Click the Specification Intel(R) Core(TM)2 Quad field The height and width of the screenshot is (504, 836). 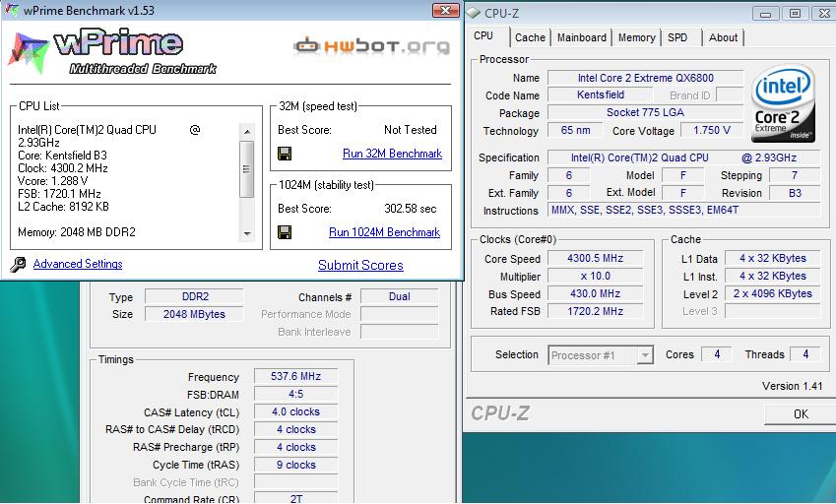tap(683, 157)
